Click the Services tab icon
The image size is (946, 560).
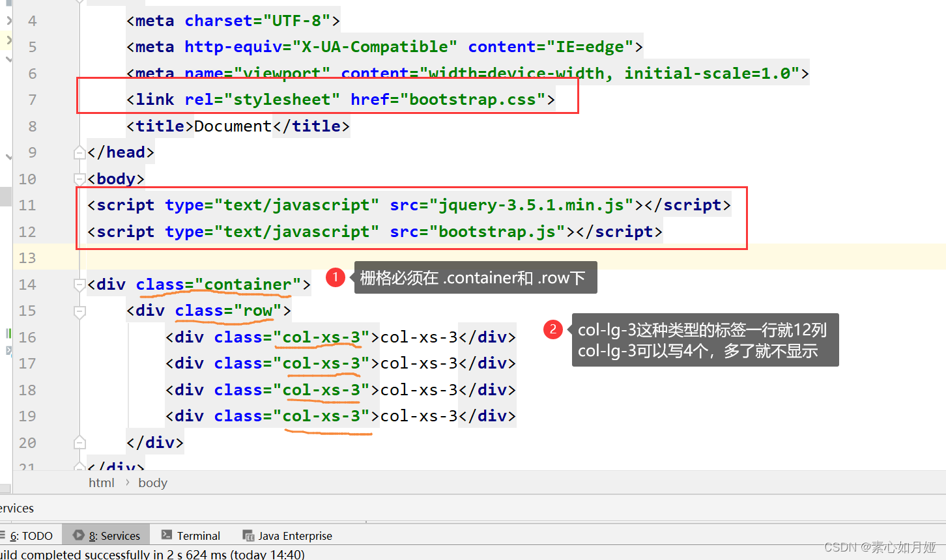coord(79,535)
